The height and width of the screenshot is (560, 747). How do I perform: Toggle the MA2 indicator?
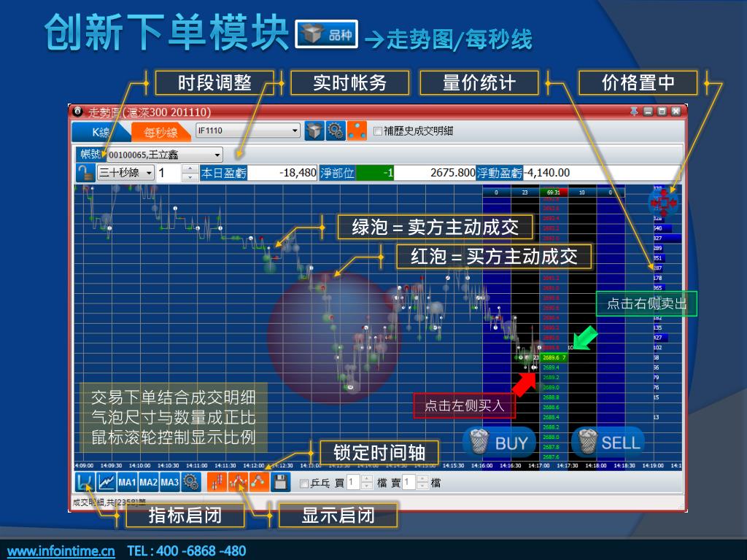[148, 483]
